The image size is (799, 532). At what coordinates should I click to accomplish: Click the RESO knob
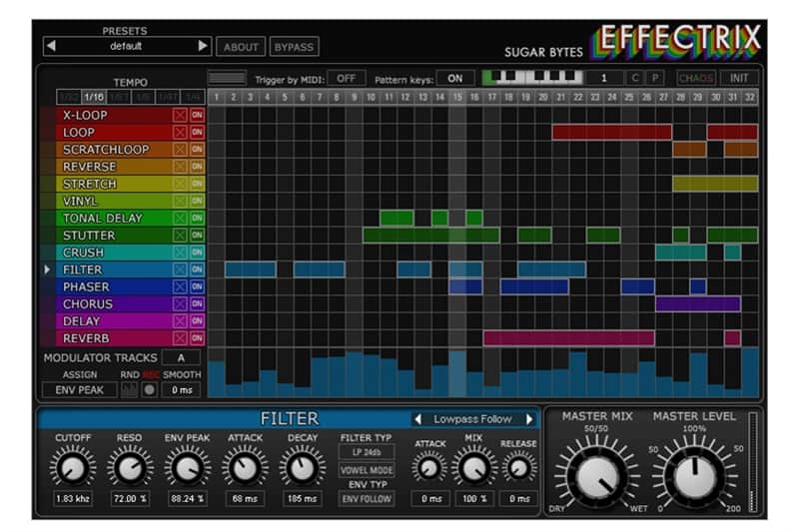pyautogui.click(x=130, y=468)
